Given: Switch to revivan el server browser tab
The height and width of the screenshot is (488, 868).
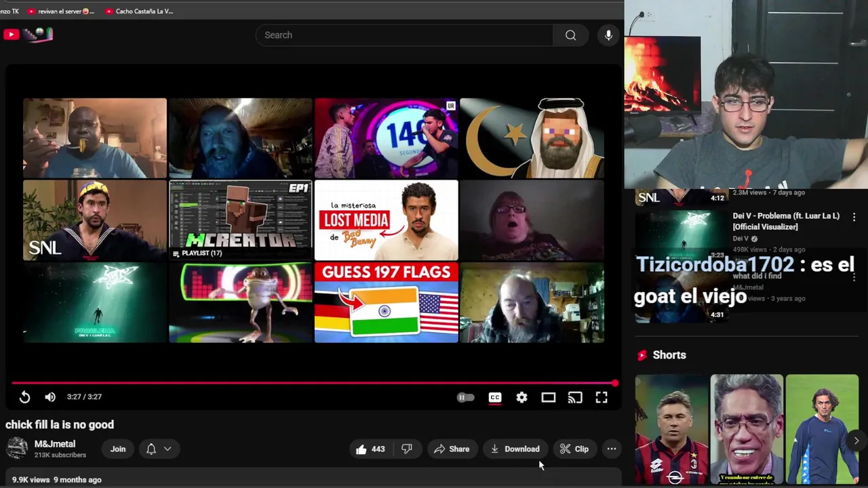Looking at the screenshot, I should coord(61,11).
